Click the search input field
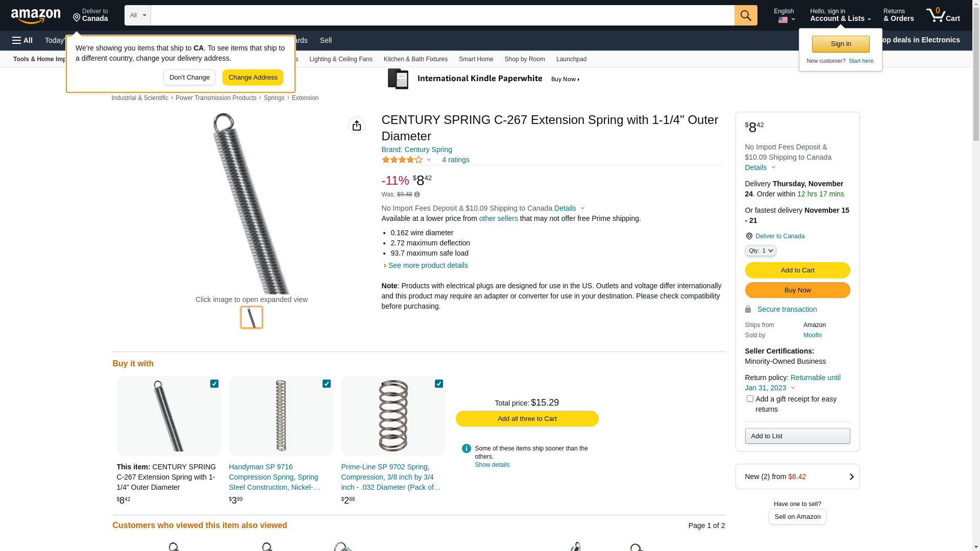 click(442, 15)
